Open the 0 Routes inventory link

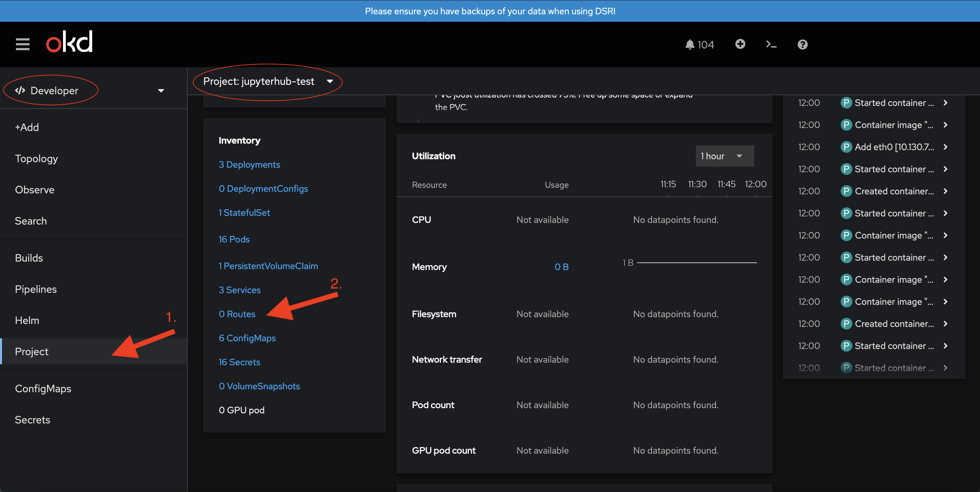[237, 314]
